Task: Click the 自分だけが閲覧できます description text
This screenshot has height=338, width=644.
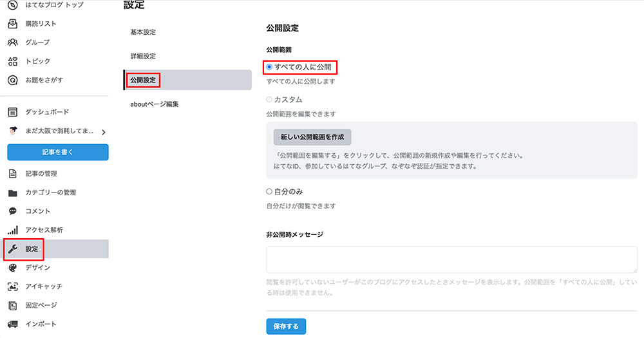Action: [x=301, y=206]
